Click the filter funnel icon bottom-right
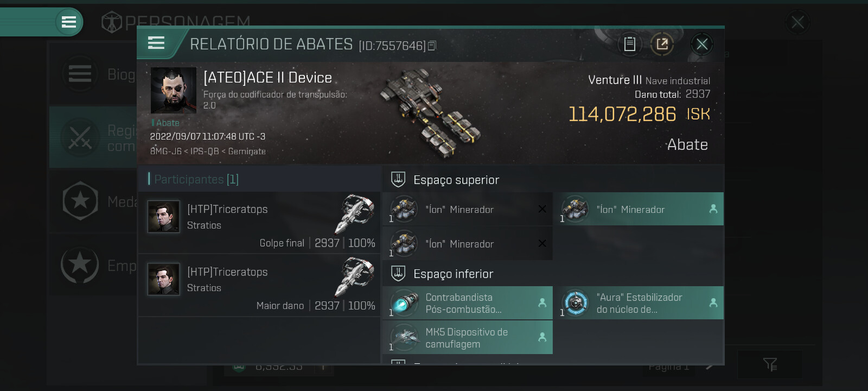The height and width of the screenshot is (391, 868). pos(770,364)
